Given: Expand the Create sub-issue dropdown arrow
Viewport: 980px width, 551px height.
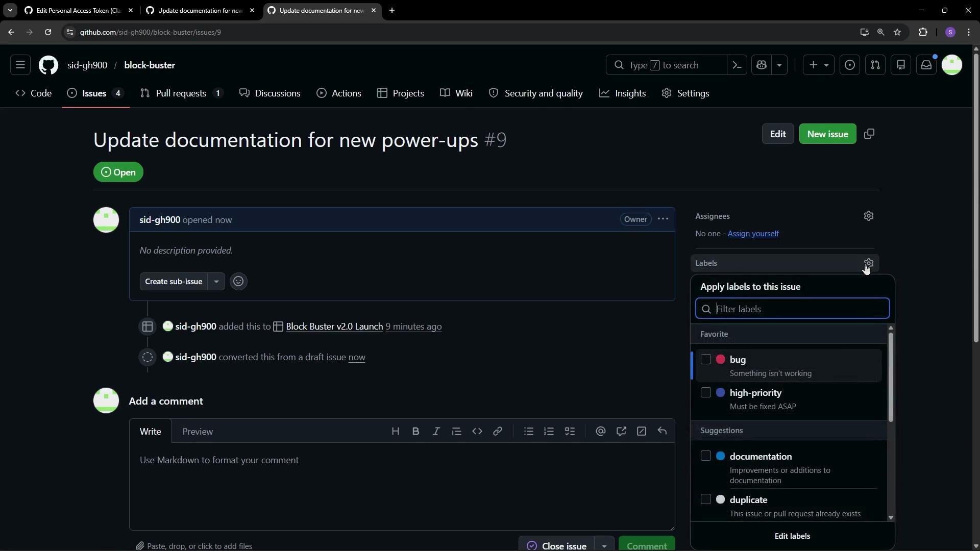Looking at the screenshot, I should [216, 282].
